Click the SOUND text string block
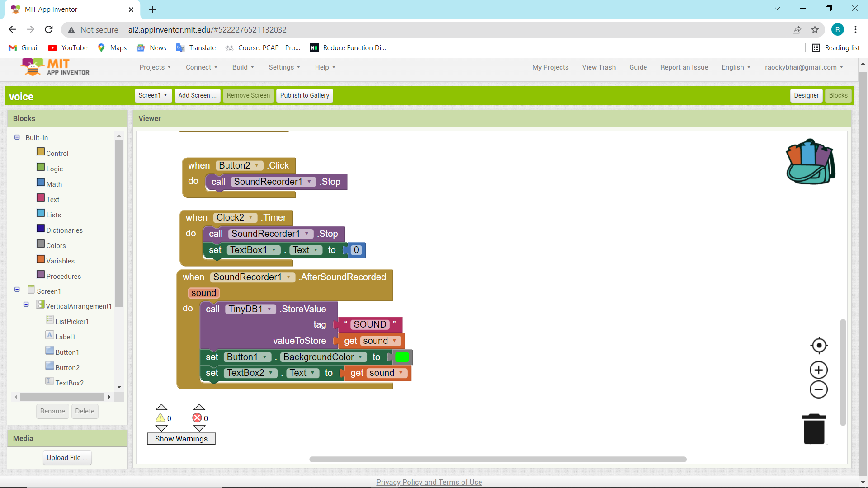 tap(370, 324)
